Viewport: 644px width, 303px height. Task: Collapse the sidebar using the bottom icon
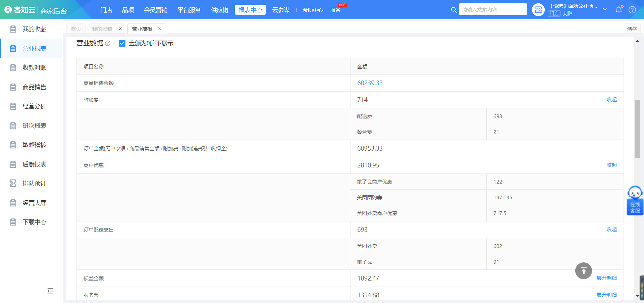[x=51, y=291]
